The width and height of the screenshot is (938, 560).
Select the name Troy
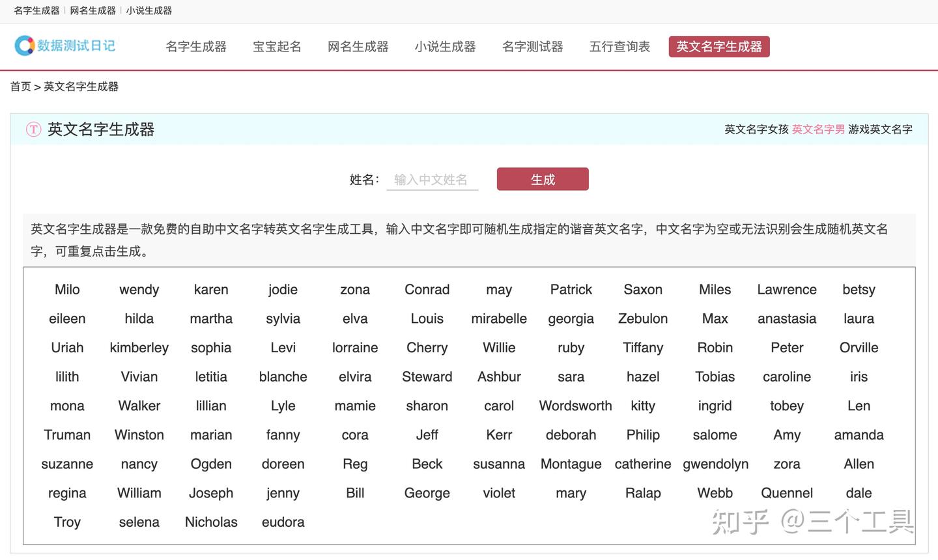pyautogui.click(x=67, y=522)
